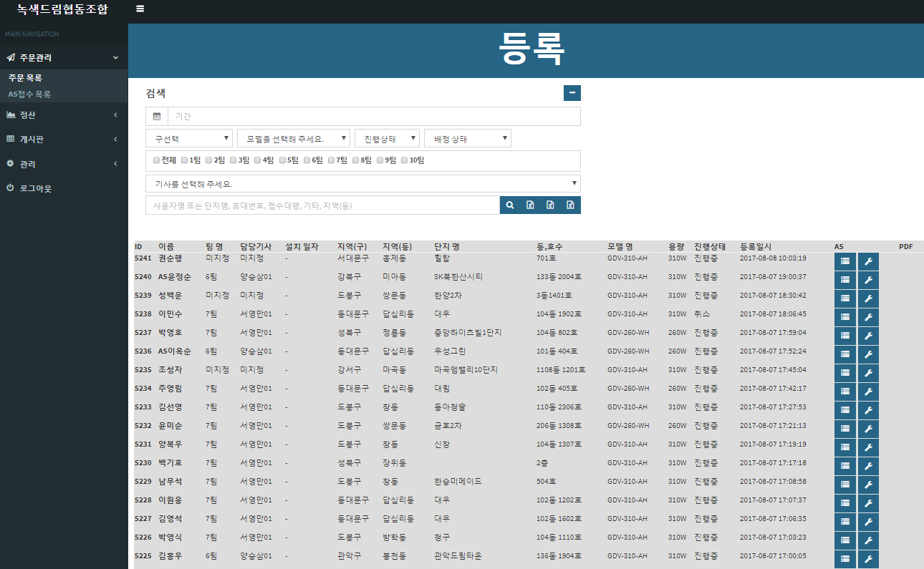The width and height of the screenshot is (924, 569).
Task: Click the 기간 date range field
Action: coord(374,116)
